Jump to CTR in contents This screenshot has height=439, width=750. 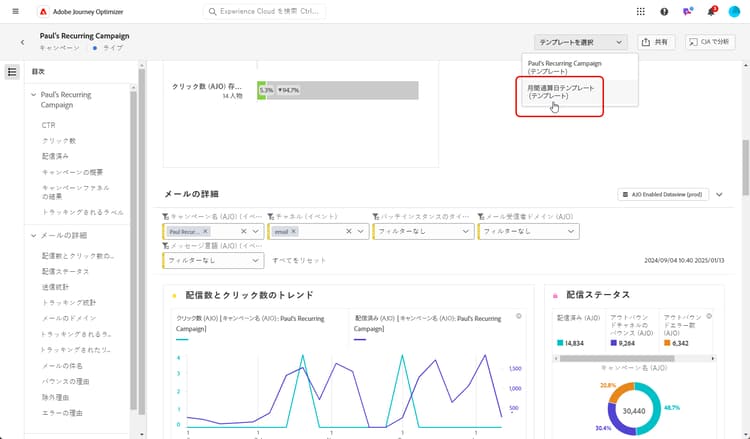pyautogui.click(x=48, y=125)
